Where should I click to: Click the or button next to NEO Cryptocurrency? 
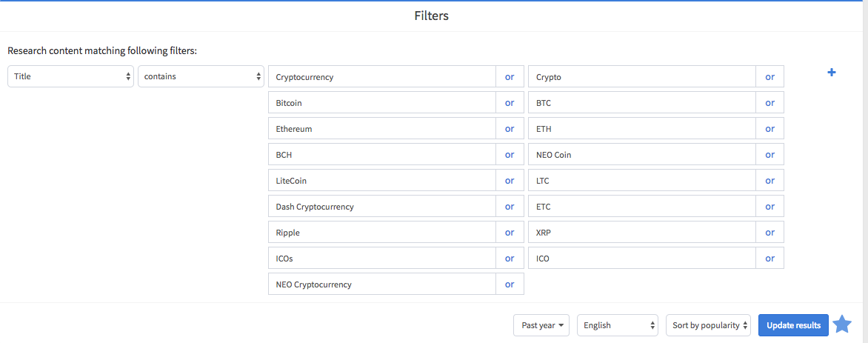(x=510, y=284)
